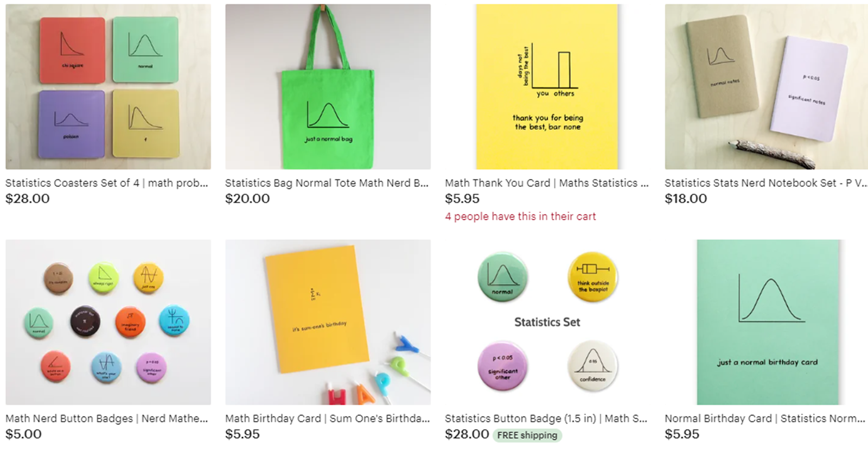Open the orange sum-one's birthday card image
This screenshot has height=449, width=868.
(328, 322)
